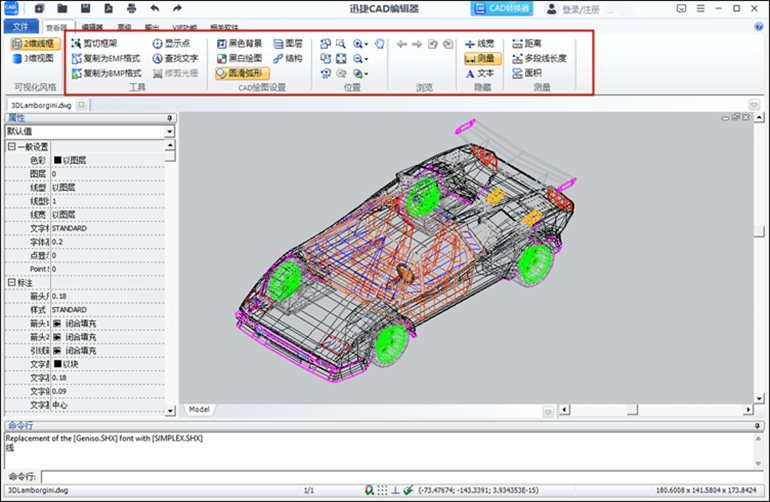Toggle 2维线框 wireframe view style

(35, 44)
